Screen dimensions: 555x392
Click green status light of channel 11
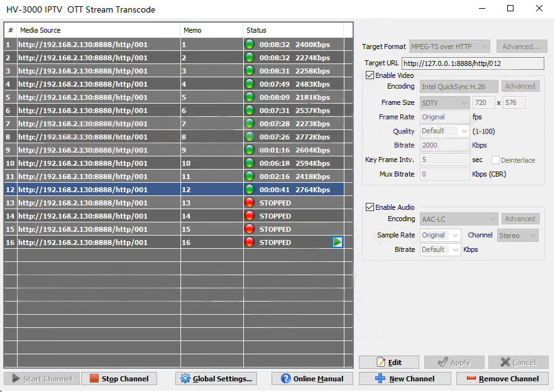click(x=250, y=176)
